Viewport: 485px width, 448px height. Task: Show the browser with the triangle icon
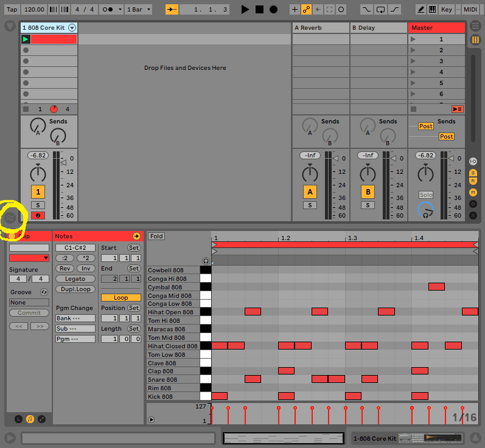pos(10,26)
